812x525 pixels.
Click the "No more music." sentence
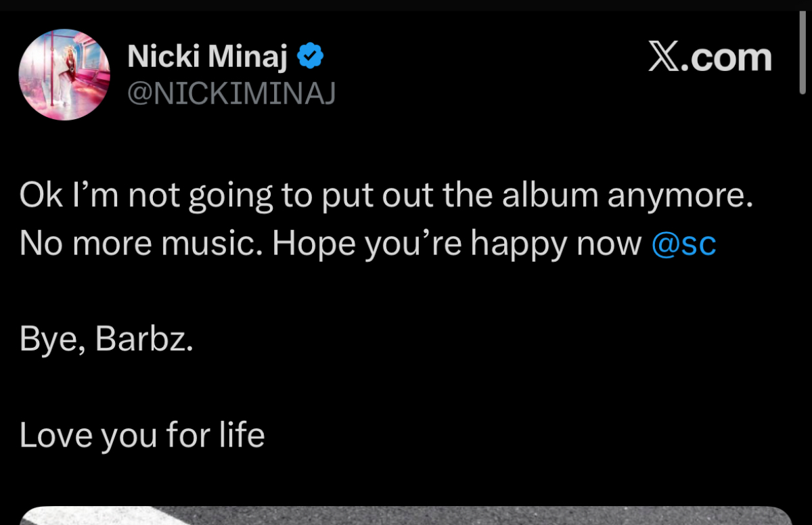141,244
